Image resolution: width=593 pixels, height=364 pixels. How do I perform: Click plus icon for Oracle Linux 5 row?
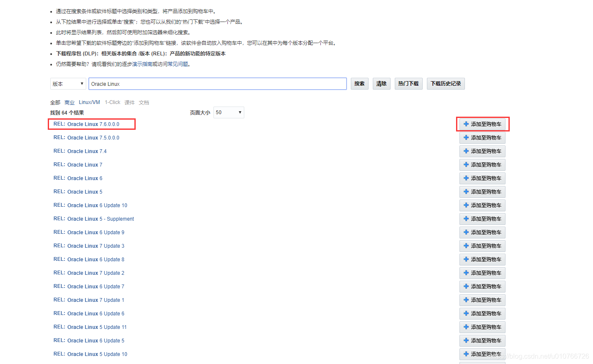pos(466,192)
